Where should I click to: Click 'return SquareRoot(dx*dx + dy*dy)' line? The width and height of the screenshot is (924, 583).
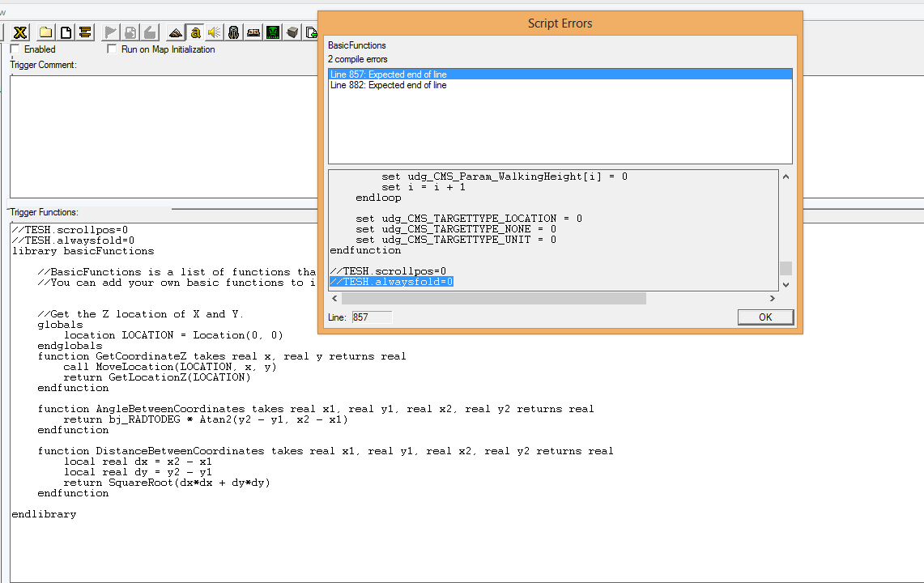coord(167,483)
